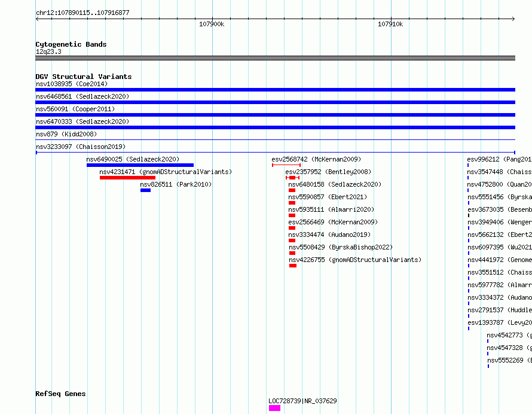Click the esv3673035 variant label

(x=500, y=209)
